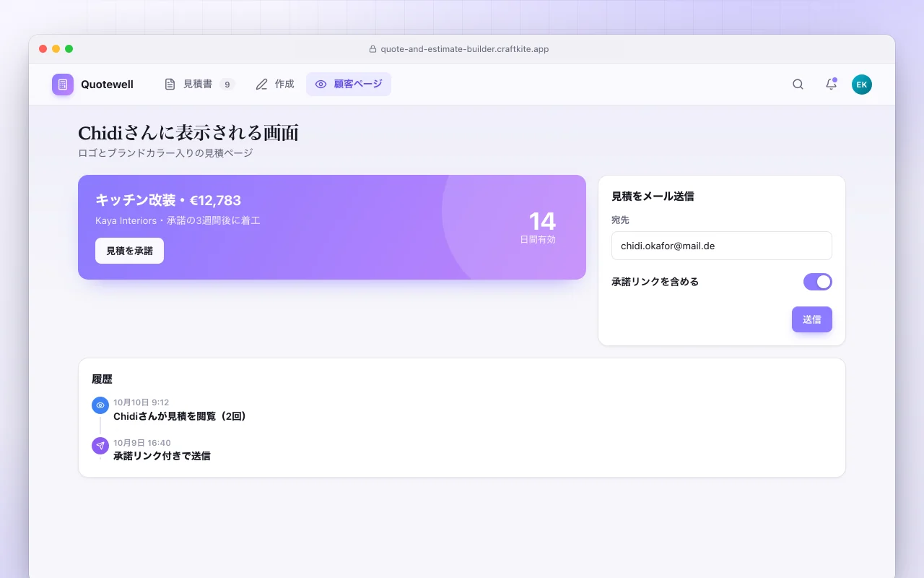Image resolution: width=924 pixels, height=578 pixels.
Task: Click the Kaya Interiors subtitle line
Action: [178, 220]
